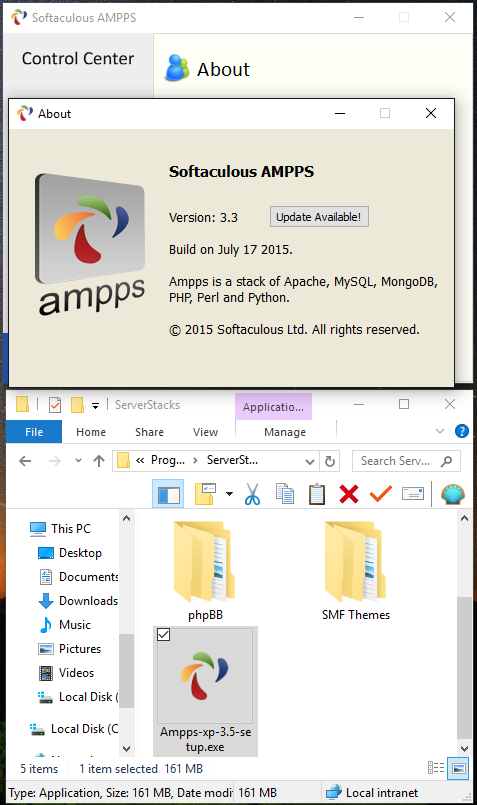Click the Properties icon in Quick Access toolbar
The height and width of the screenshot is (805, 477).
55,405
